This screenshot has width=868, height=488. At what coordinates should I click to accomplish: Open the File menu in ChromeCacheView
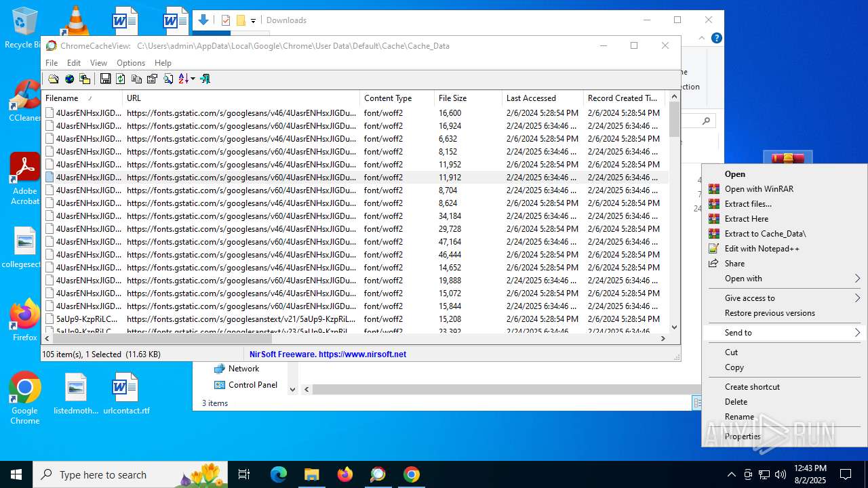coord(52,63)
